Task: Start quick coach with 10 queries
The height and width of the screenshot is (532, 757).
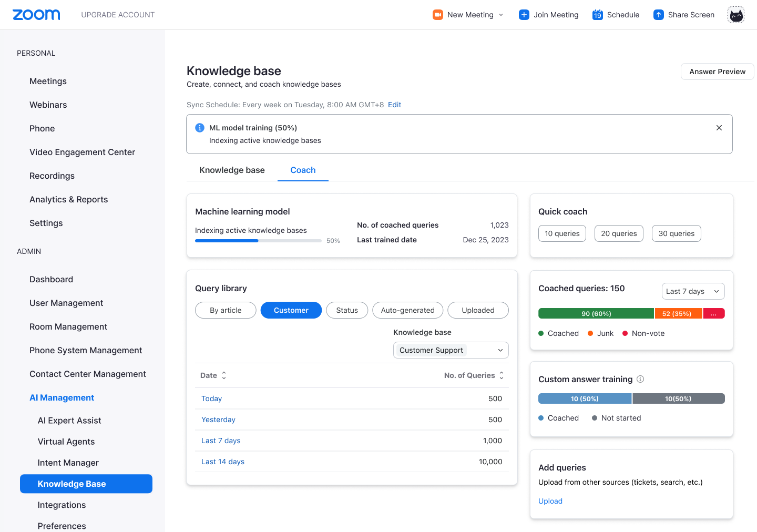Action: click(x=562, y=233)
